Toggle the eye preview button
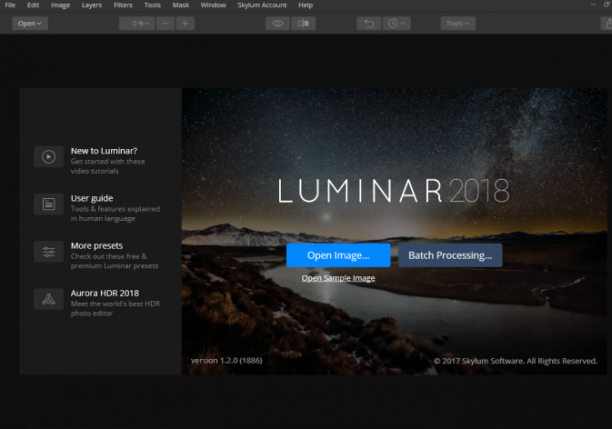 [x=278, y=23]
